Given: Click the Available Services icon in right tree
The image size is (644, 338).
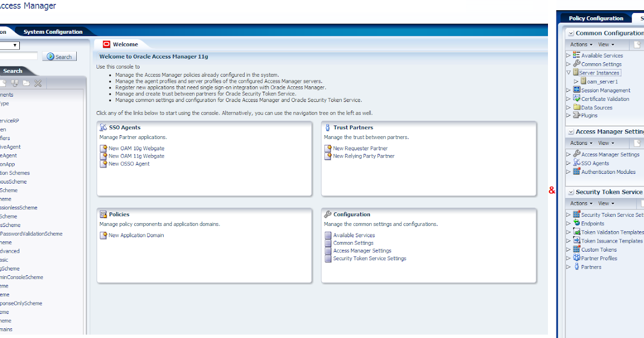Looking at the screenshot, I should tap(576, 55).
